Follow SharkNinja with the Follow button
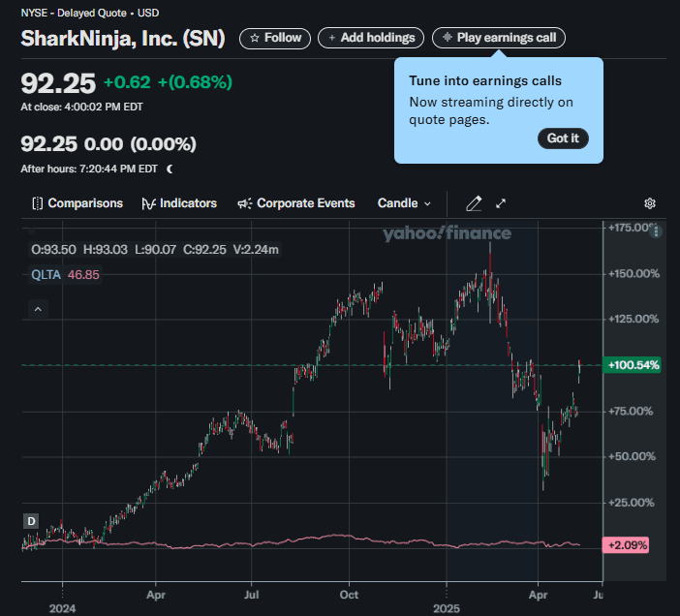The image size is (680, 616). (275, 38)
